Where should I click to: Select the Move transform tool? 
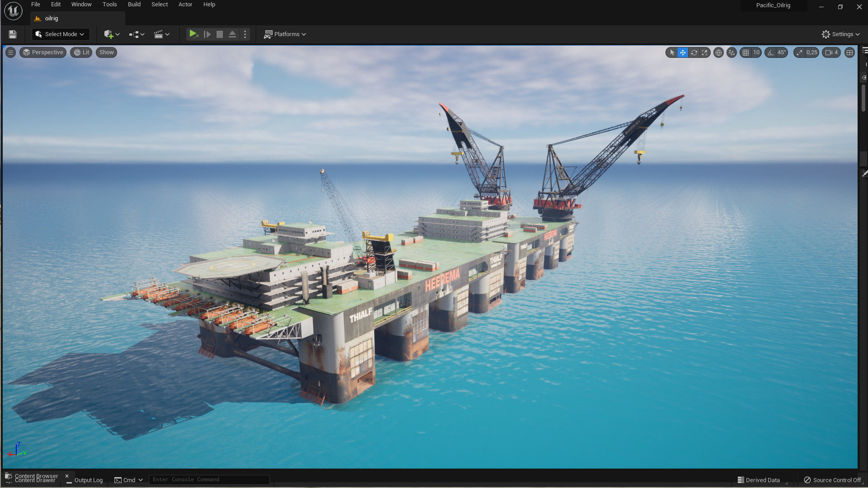(x=683, y=52)
